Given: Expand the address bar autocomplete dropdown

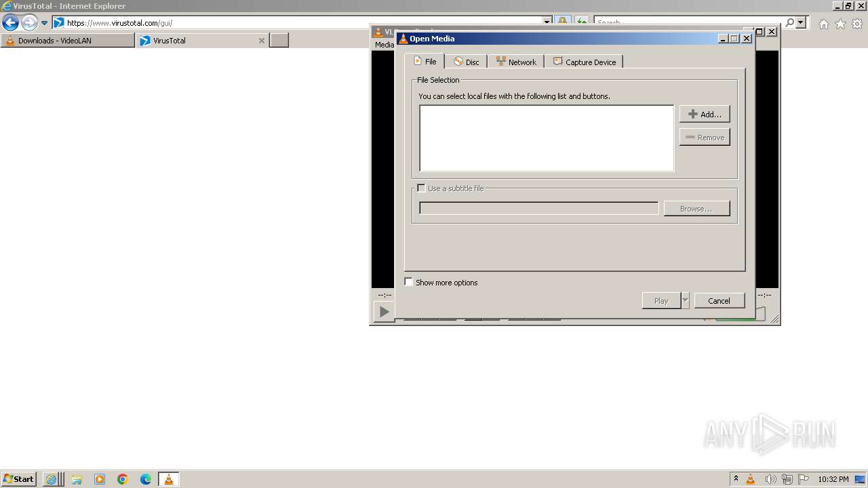Looking at the screenshot, I should [547, 22].
